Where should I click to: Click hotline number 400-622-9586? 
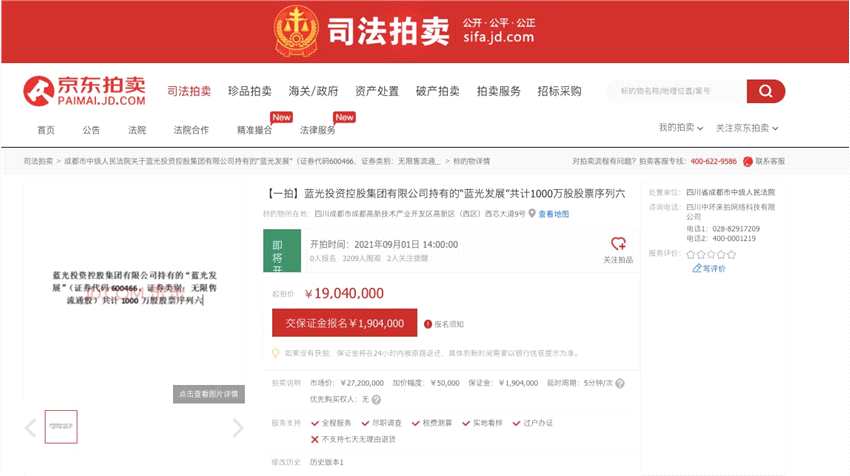click(713, 161)
